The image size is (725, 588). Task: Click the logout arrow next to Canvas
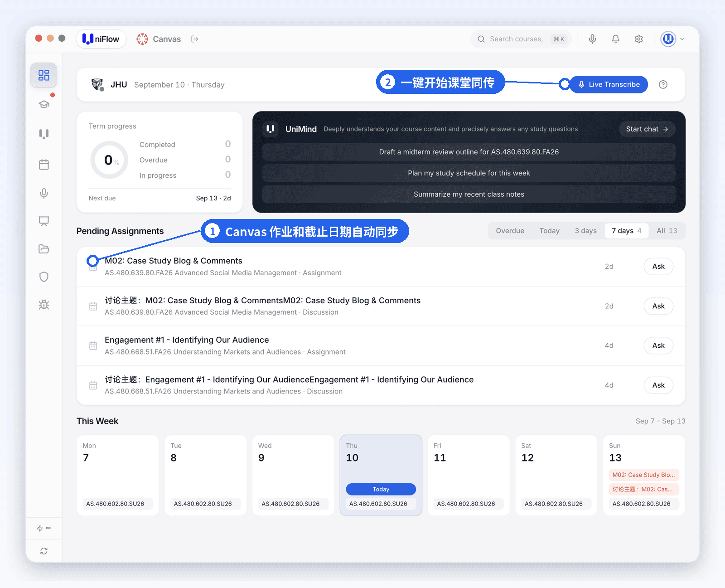click(195, 39)
